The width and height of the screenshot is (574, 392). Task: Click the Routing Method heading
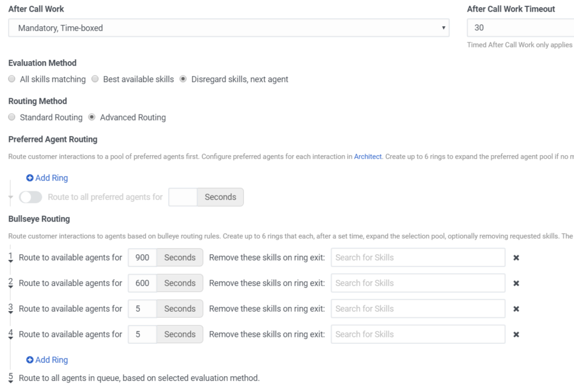click(38, 101)
